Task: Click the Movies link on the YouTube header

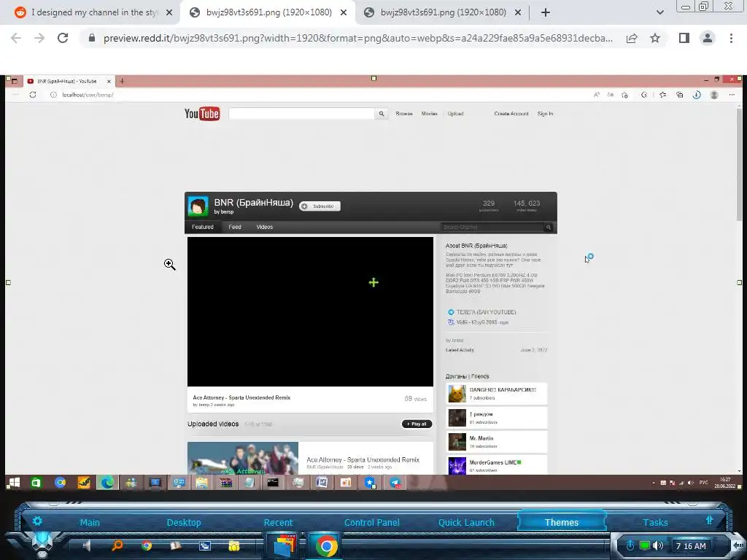Action: [429, 113]
